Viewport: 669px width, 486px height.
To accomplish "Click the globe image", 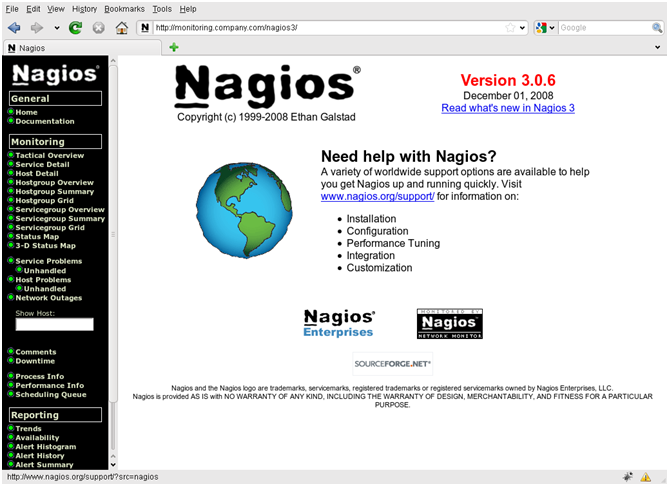I will (x=244, y=210).
